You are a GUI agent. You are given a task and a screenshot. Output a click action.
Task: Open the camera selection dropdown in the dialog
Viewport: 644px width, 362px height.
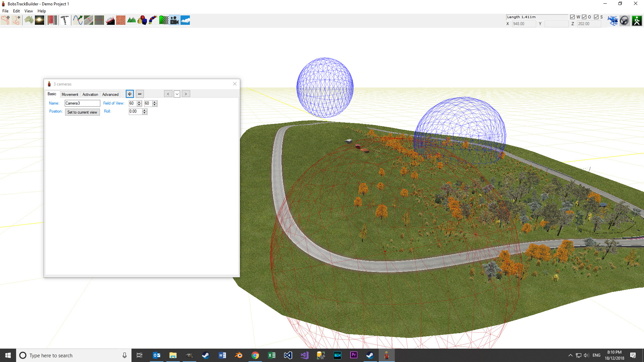(177, 94)
